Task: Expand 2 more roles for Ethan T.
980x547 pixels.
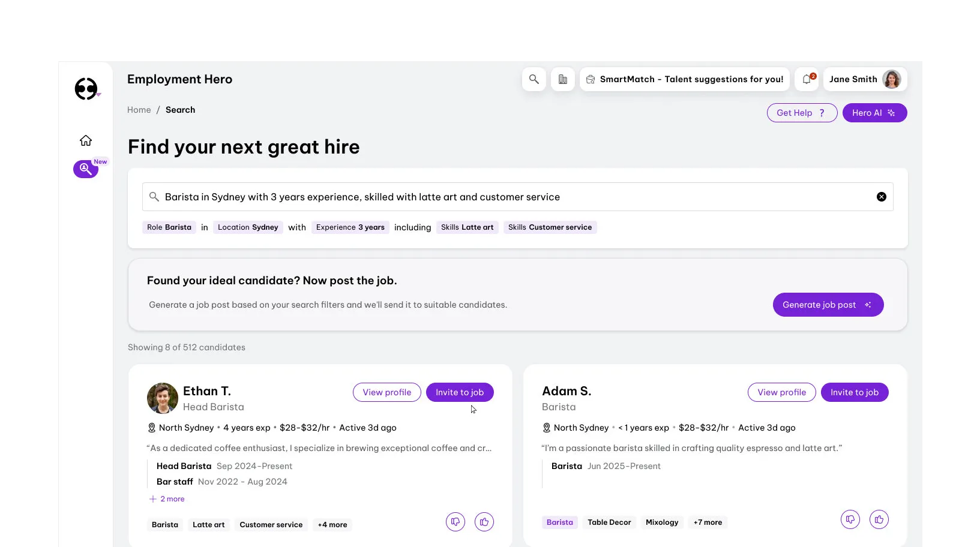Action: point(167,499)
